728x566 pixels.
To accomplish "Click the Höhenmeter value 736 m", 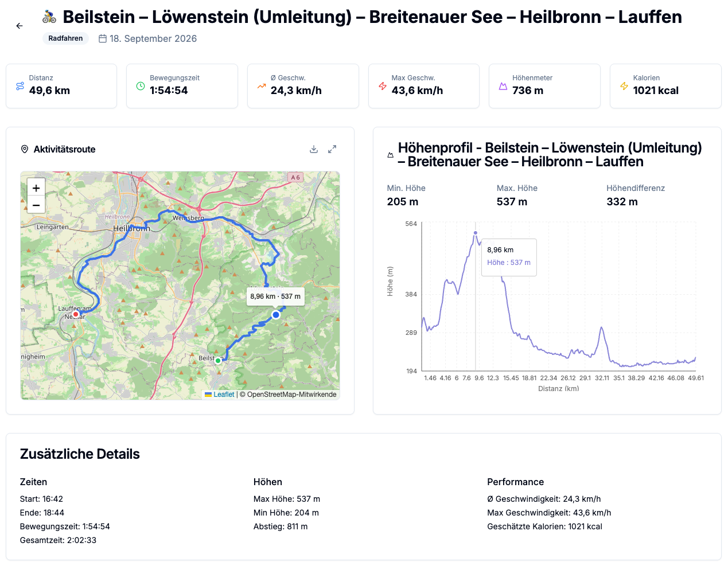I will 528,91.
